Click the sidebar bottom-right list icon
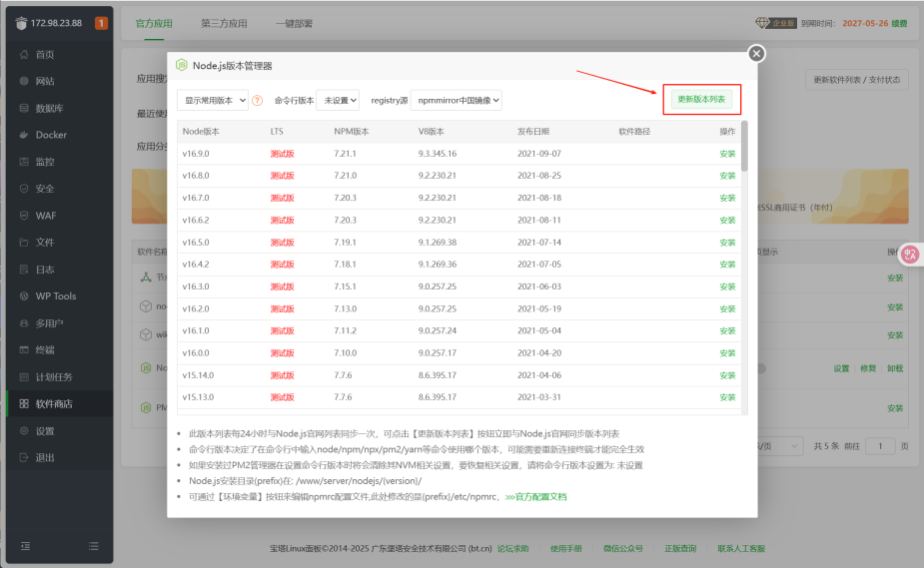924x568 pixels. click(93, 546)
